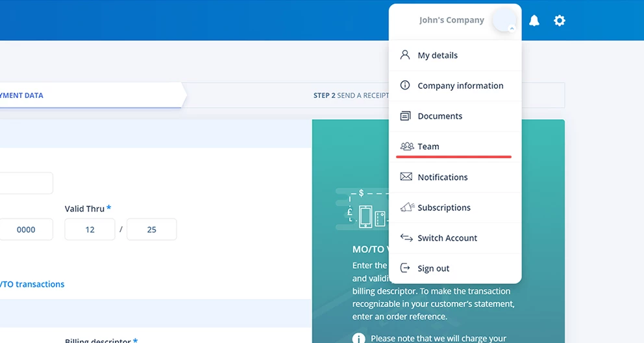Viewport: 644px width, 343px height.
Task: Open the My details menu item
Action: click(x=438, y=55)
